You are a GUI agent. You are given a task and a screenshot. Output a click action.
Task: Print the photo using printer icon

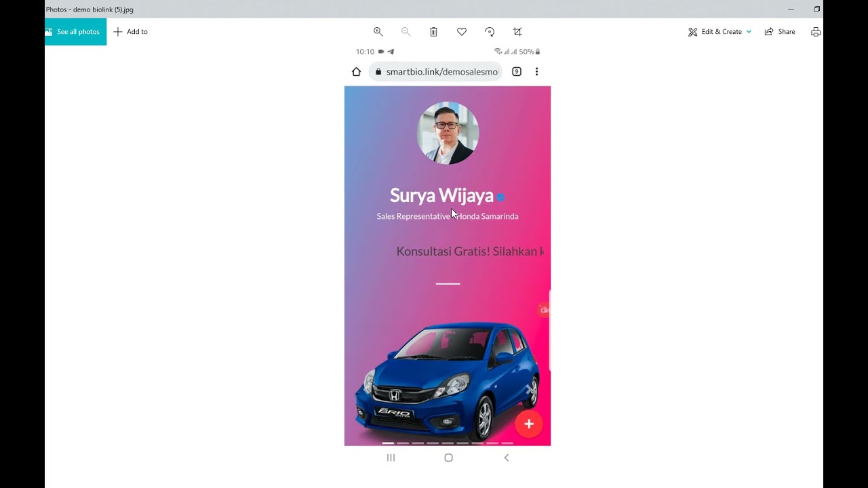tap(816, 32)
